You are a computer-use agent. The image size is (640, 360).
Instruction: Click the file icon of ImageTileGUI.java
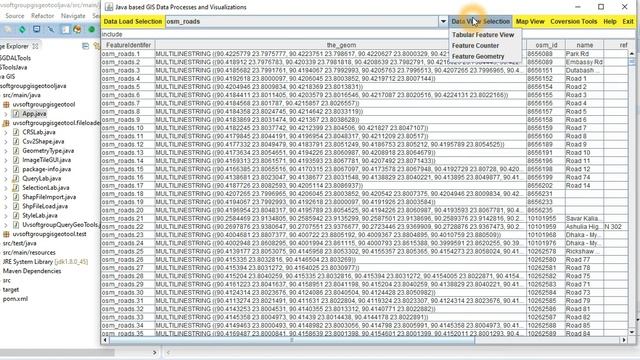pos(16,160)
